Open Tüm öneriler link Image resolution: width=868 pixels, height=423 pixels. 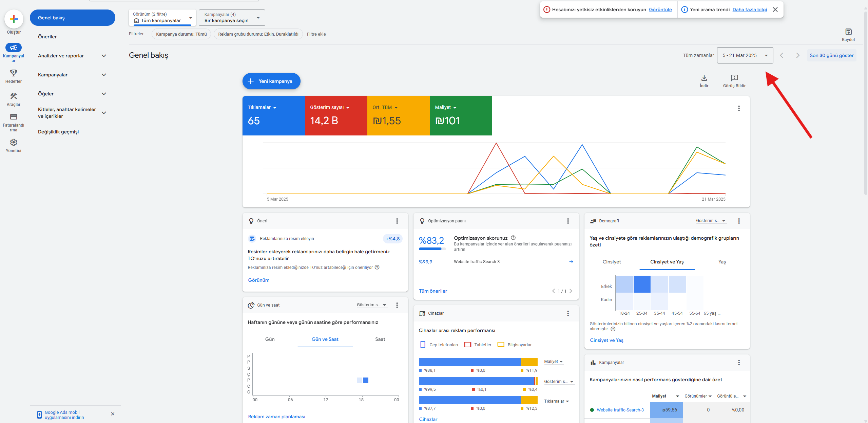point(433,291)
